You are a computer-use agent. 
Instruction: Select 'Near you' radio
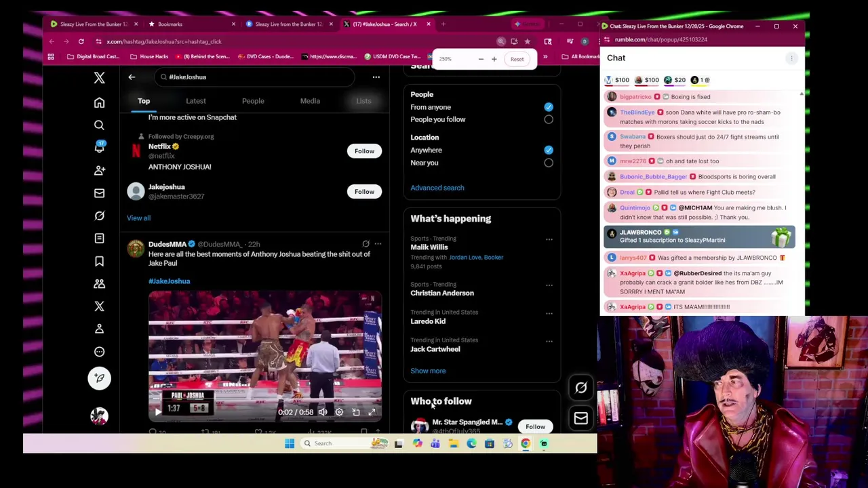[x=548, y=163]
